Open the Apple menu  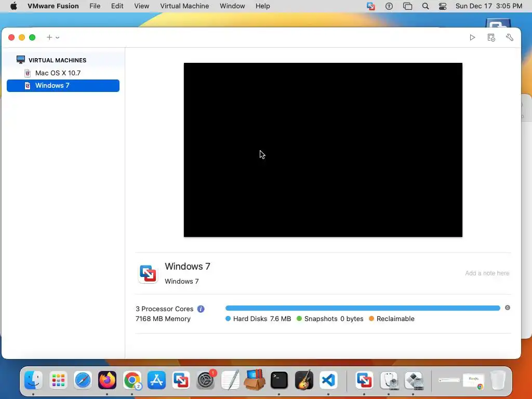point(14,6)
